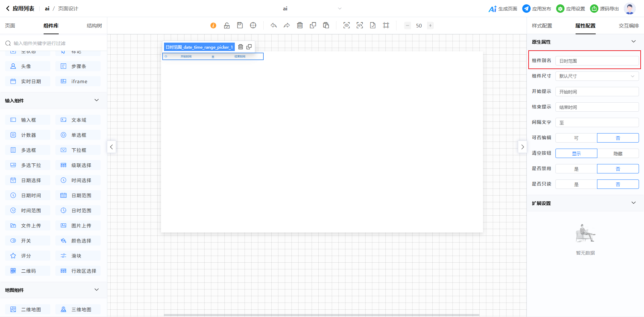644x317 pixels.
Task: Set 是否禁用 to 是
Action: point(576,169)
